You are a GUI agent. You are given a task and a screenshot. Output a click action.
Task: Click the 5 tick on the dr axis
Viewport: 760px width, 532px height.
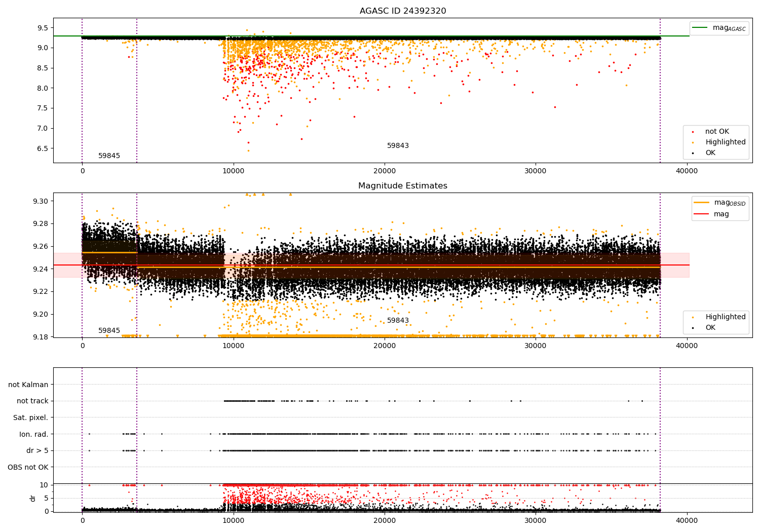pos(46,498)
